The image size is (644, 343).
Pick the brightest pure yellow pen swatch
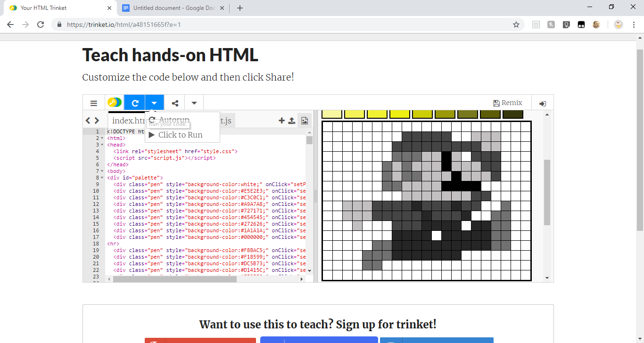coord(399,114)
